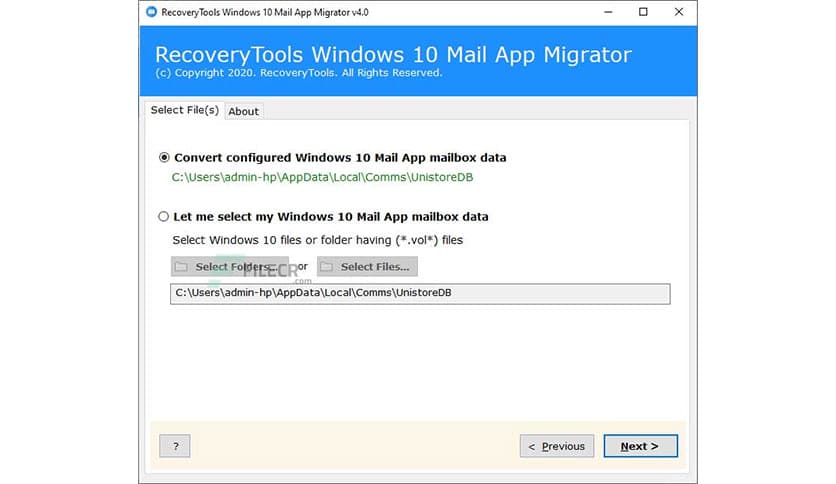Click the RecoveryTools app icon in title bar

coord(151,12)
